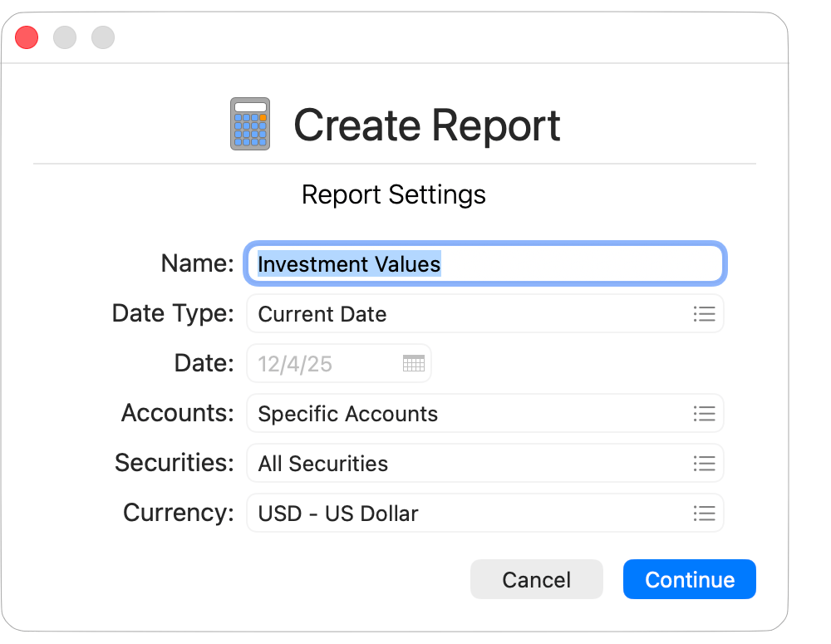Image resolution: width=831 pixels, height=644 pixels.
Task: Click the zoom window button
Action: tap(102, 37)
